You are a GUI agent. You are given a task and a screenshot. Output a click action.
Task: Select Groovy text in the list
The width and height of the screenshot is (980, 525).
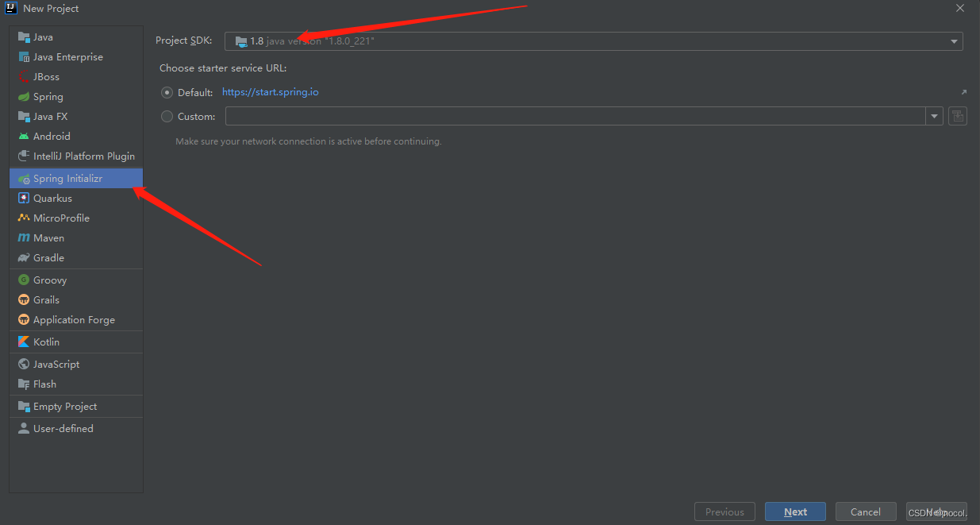coord(50,280)
